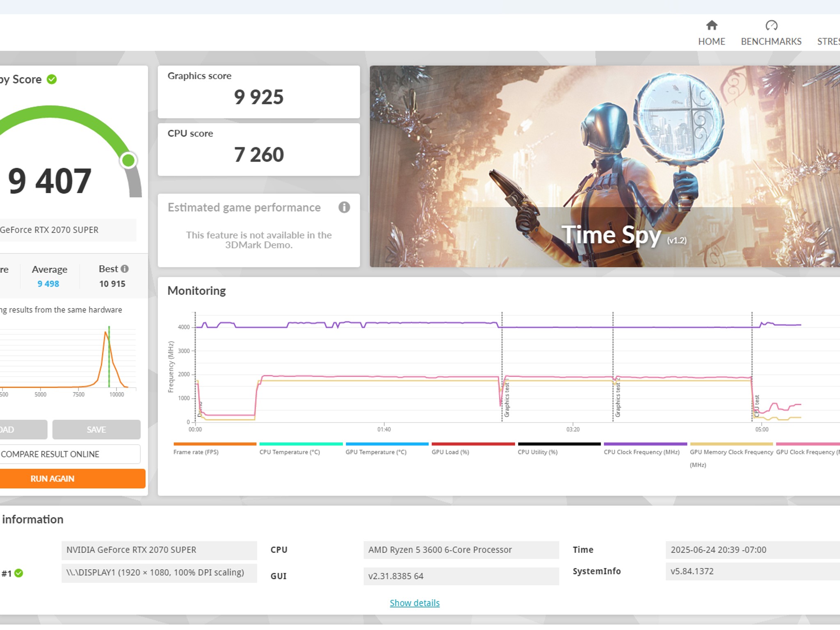Viewport: 840px width, 630px height.
Task: Click COMPARE RESULT ONLINE
Action: click(49, 454)
